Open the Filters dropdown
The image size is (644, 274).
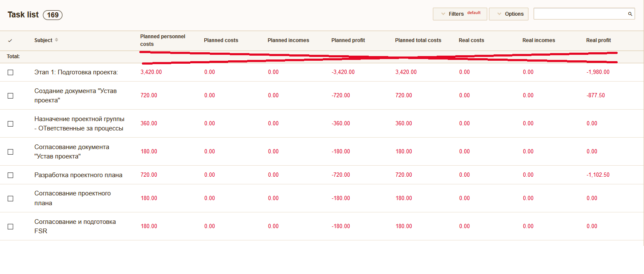coord(460,14)
